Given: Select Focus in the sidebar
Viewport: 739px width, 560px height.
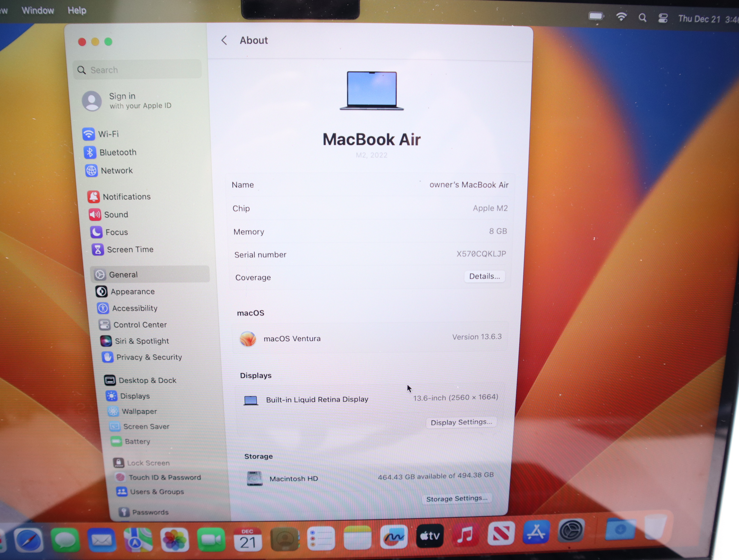Looking at the screenshot, I should click(x=109, y=232).
